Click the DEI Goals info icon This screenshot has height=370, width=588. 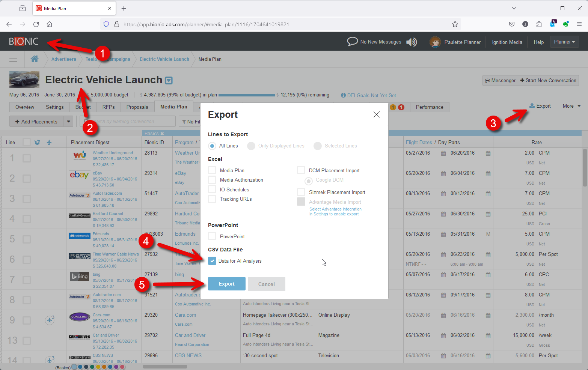coord(343,95)
